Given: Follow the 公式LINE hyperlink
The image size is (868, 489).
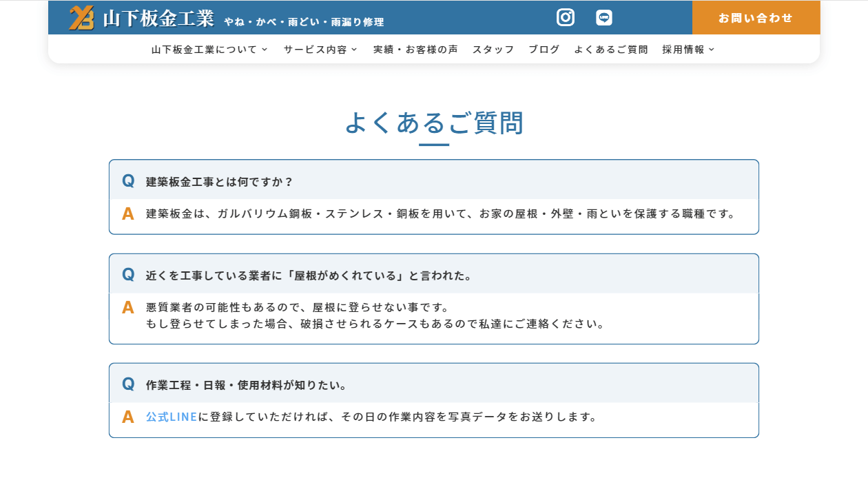Looking at the screenshot, I should pyautogui.click(x=172, y=417).
